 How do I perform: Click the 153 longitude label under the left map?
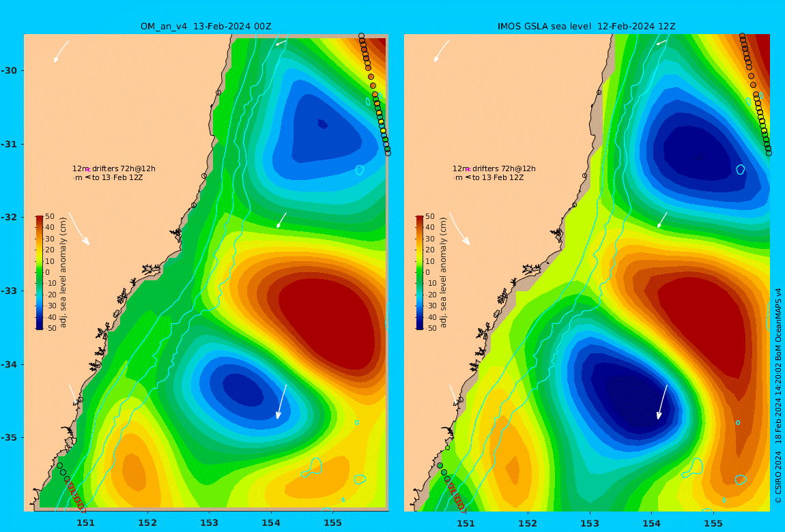click(x=210, y=523)
